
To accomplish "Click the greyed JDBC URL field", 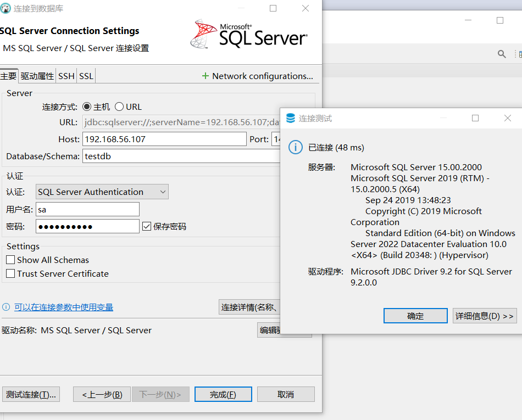I will [181, 122].
